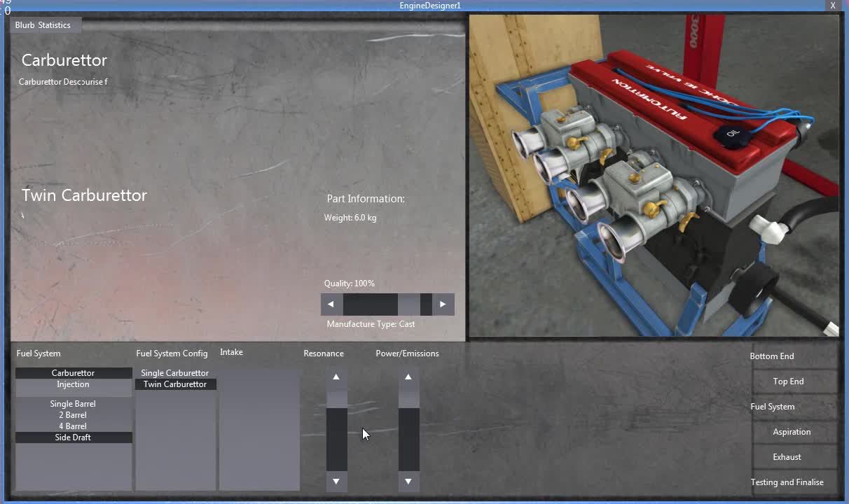
Task: Choose the Side Draft carburettor type
Action: pos(73,437)
